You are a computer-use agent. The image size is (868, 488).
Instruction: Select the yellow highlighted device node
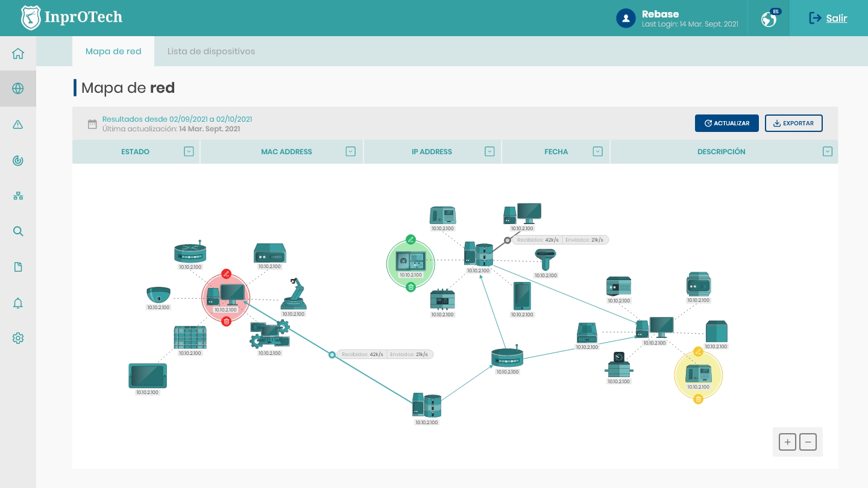click(698, 375)
